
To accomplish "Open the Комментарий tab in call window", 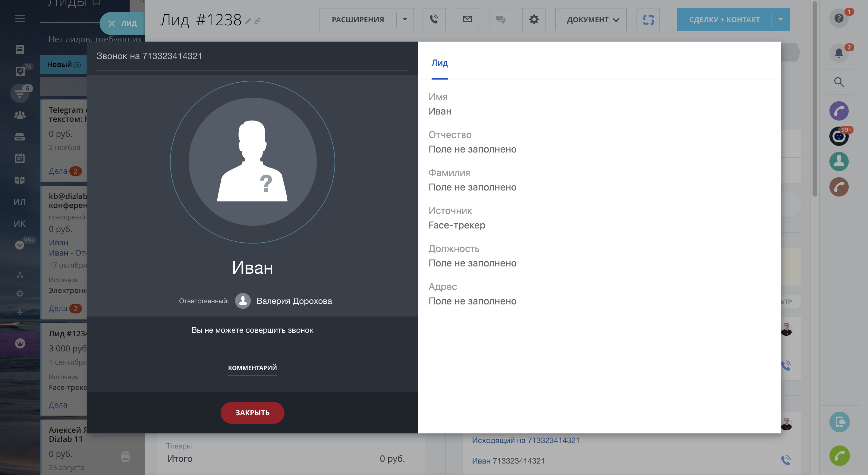I will 252,368.
